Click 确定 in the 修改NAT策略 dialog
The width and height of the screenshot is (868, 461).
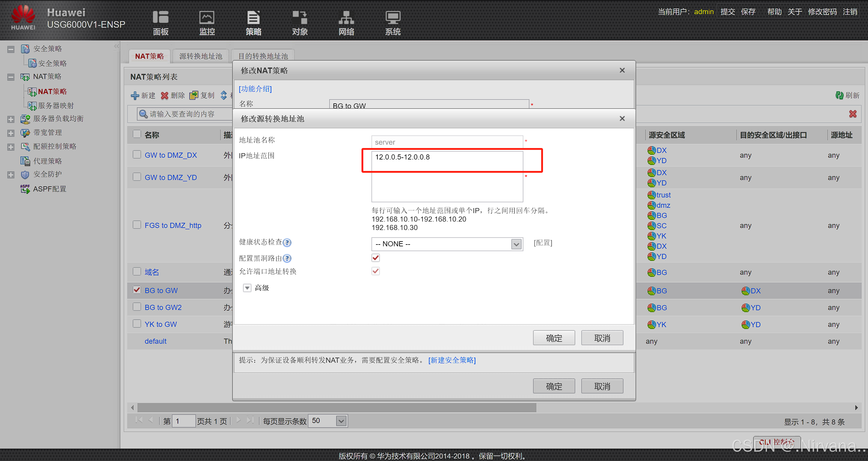tap(554, 386)
